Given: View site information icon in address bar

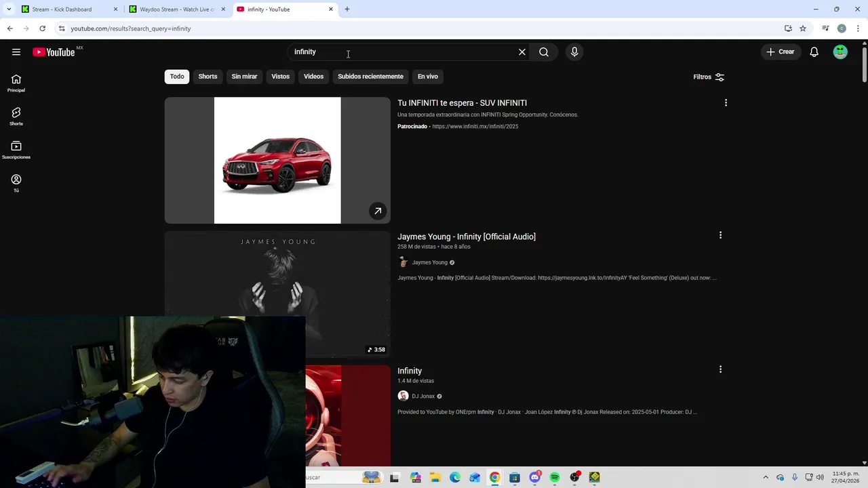Looking at the screenshot, I should point(62,28).
